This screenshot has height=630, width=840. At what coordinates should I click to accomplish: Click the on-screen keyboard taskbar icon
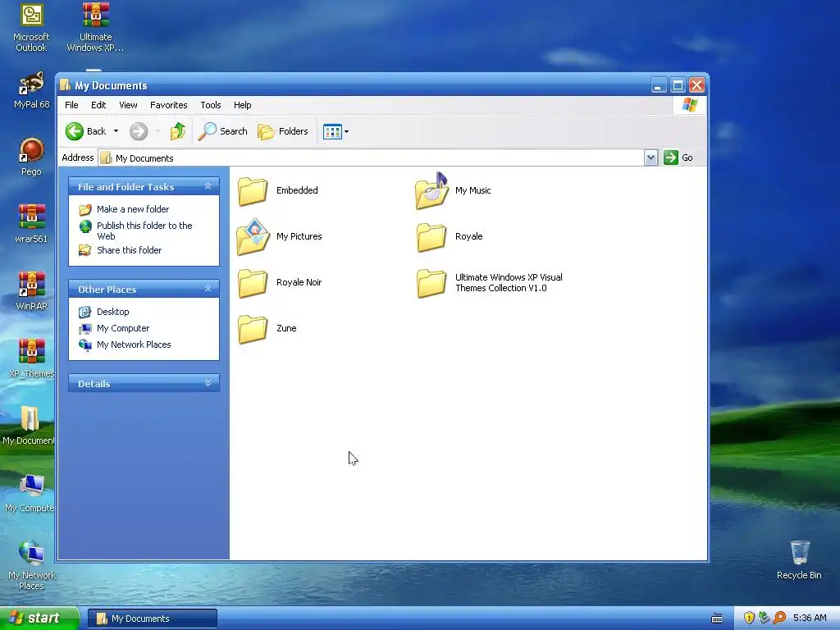click(717, 619)
